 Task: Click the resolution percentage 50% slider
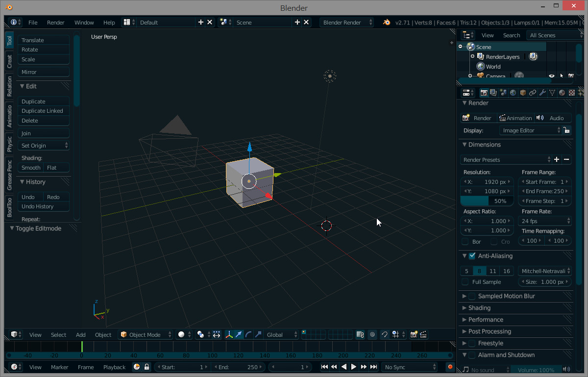coord(487,201)
